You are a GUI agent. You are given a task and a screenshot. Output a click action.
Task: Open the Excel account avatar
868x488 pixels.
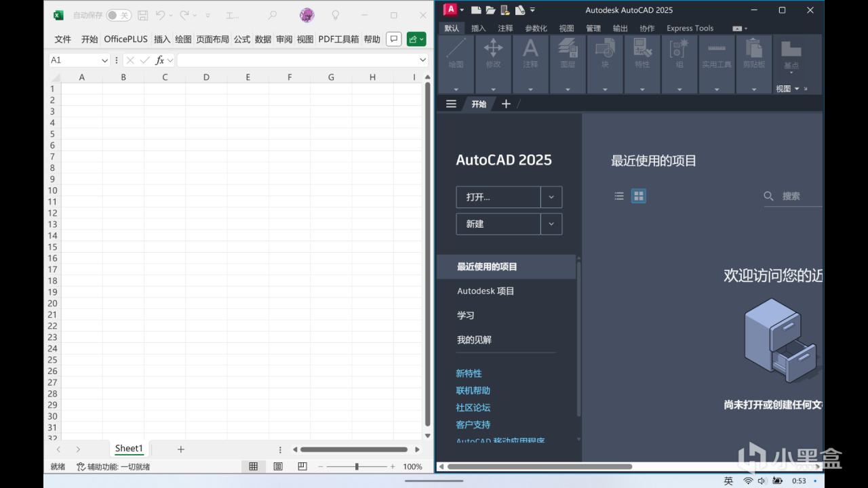pos(307,15)
